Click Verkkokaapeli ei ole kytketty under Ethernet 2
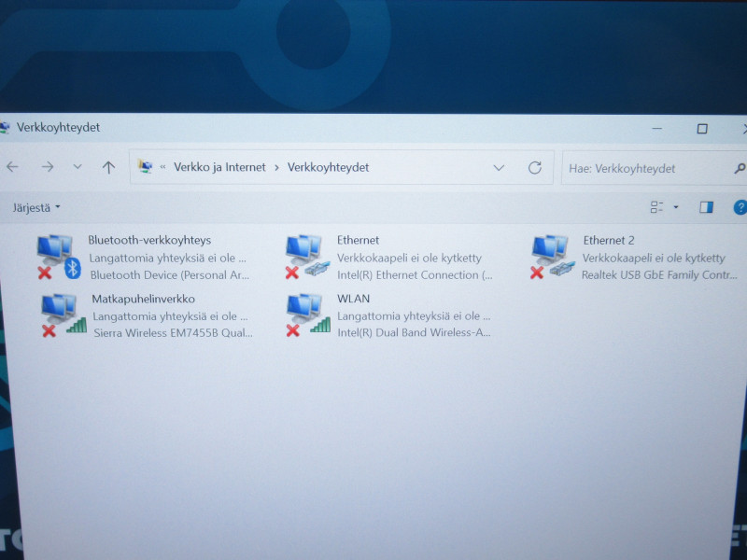Viewport: 747px width, 560px height. click(653, 259)
